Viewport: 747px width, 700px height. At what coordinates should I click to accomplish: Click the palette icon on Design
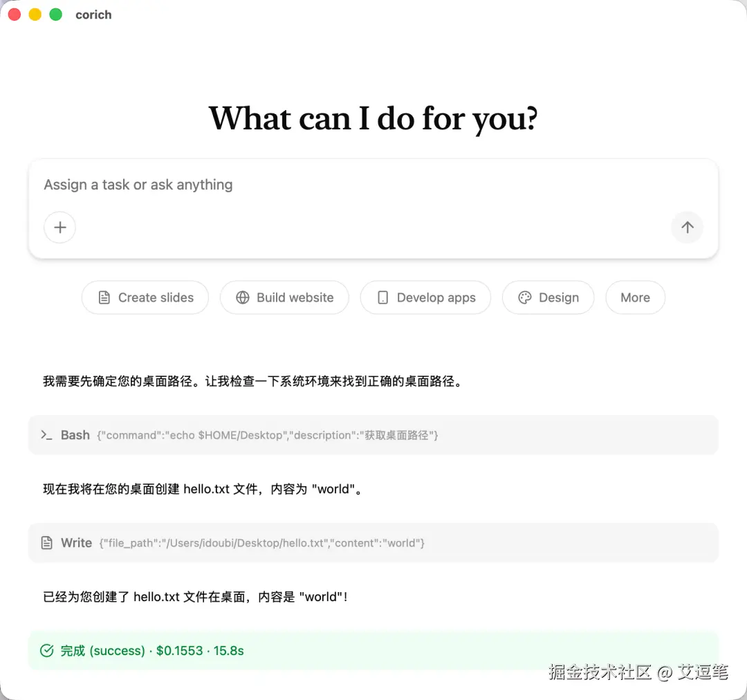pos(524,297)
